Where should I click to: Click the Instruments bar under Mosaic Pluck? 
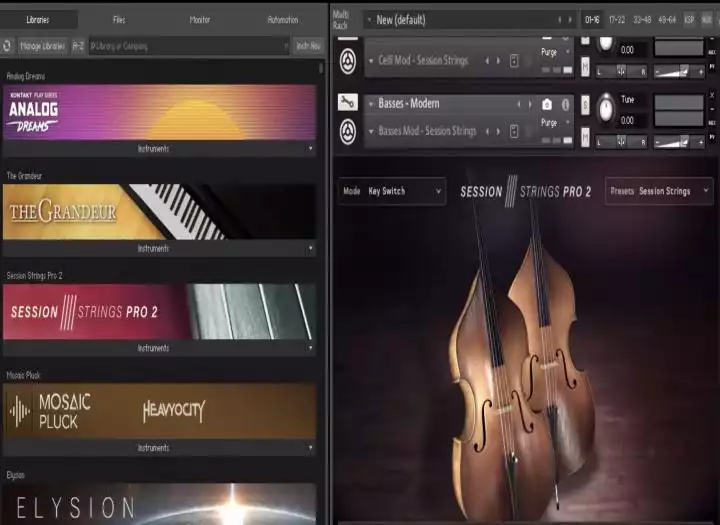coord(159,447)
